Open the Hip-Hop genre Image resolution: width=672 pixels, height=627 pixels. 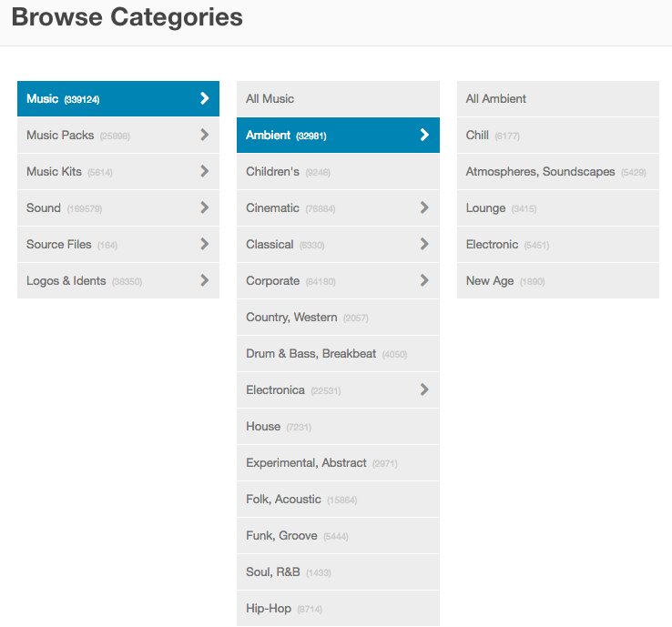[x=338, y=608]
